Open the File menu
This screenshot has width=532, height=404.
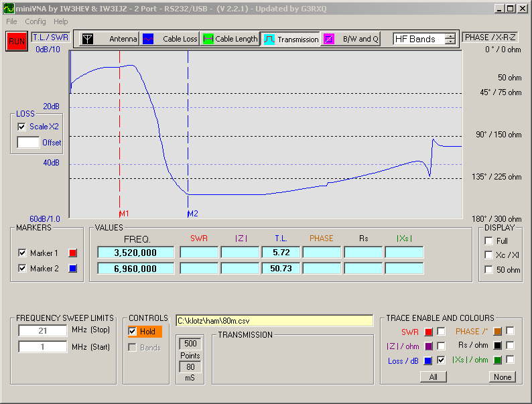(11, 21)
